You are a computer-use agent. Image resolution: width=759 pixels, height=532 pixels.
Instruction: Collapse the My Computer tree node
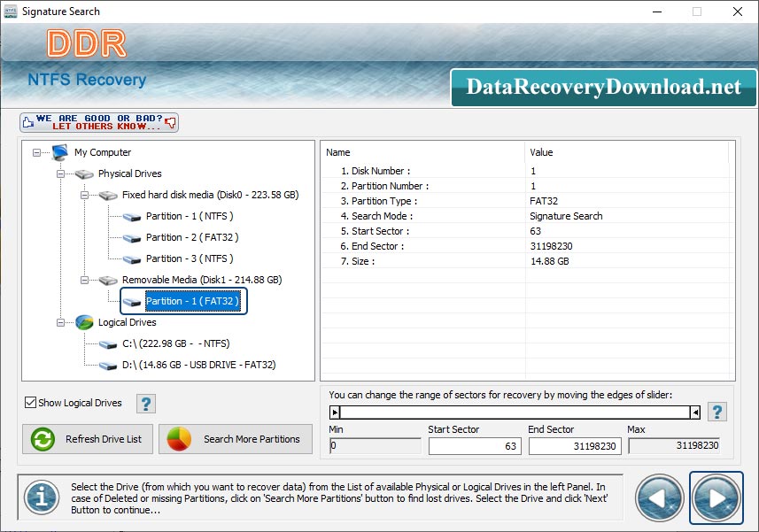click(37, 153)
